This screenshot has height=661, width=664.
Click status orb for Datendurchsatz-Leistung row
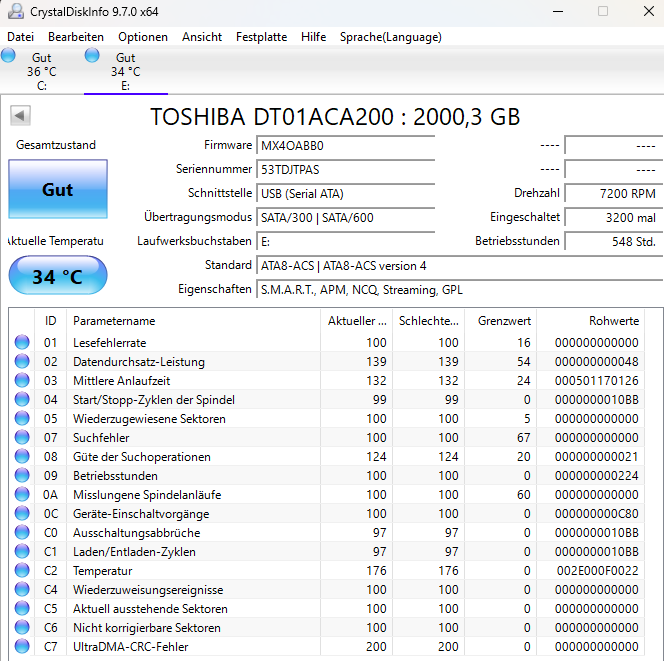coord(22,361)
